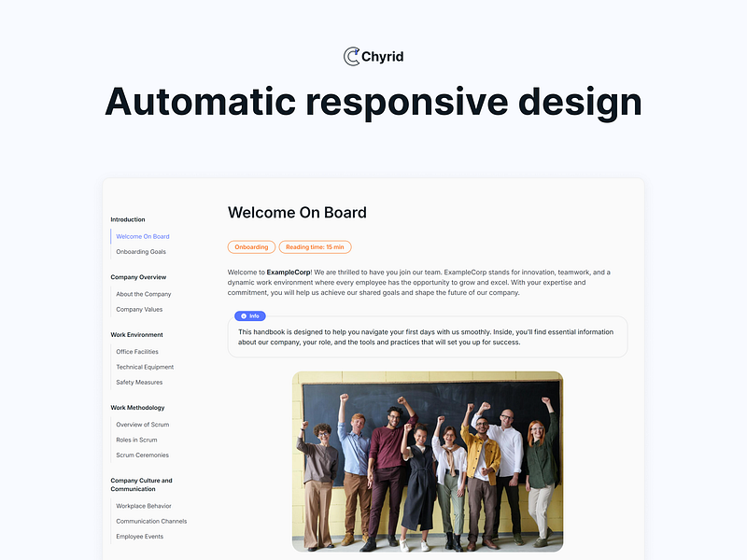747x560 pixels.
Task: Click the Automatic responsive design headline
Action: pyautogui.click(x=373, y=103)
